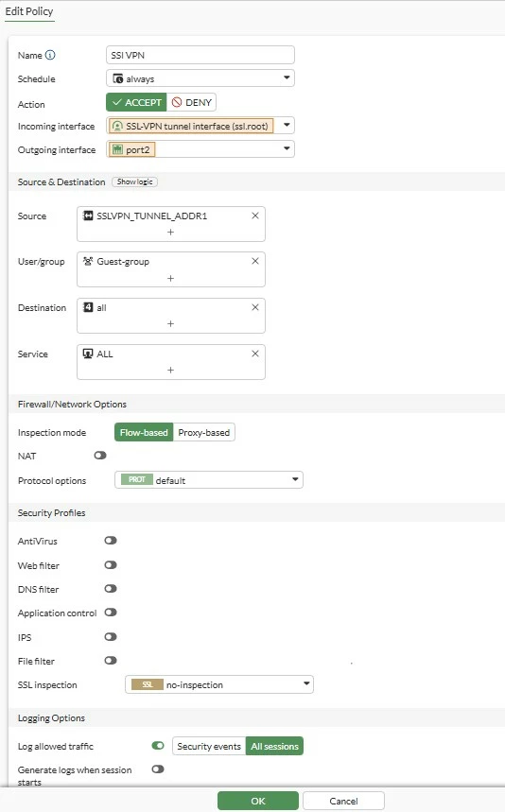505x812 pixels.
Task: Remove SSLVPN_TUNNEL_ADDR1 from Source
Action: click(254, 216)
